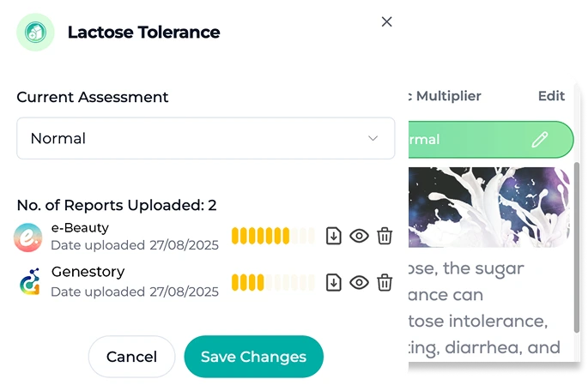Viewport: 588px width, 391px height.
Task: Delete the Genestory report
Action: click(385, 282)
